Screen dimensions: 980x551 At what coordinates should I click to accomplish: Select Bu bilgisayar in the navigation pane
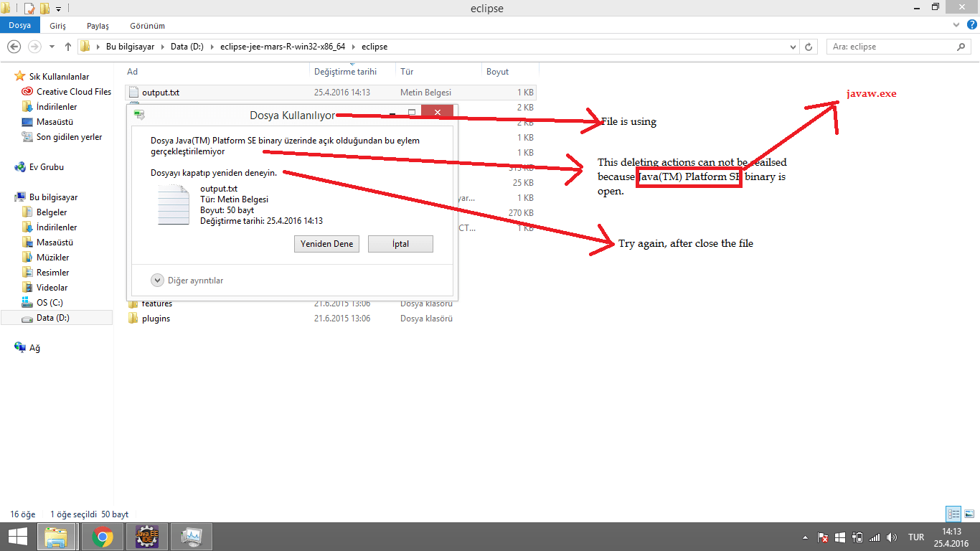53,197
